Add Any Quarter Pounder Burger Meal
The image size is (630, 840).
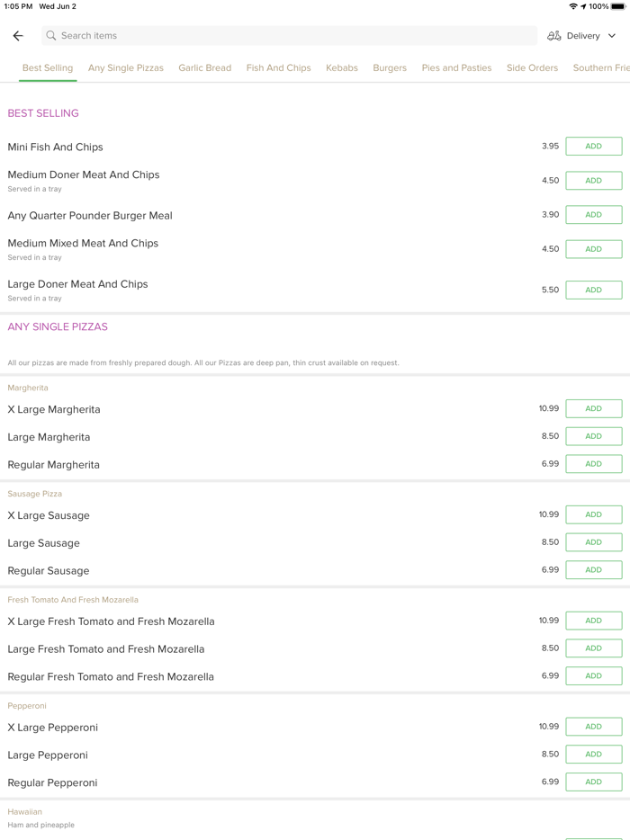point(593,215)
